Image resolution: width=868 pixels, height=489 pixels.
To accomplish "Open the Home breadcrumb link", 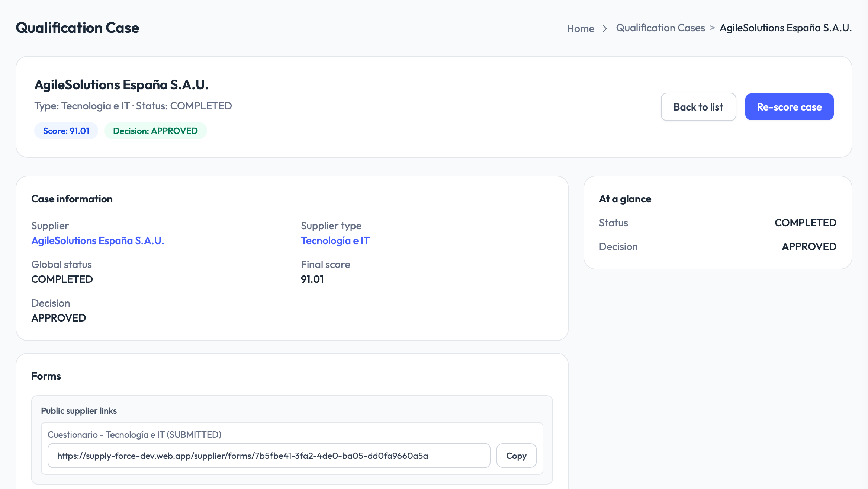I will 580,28.
